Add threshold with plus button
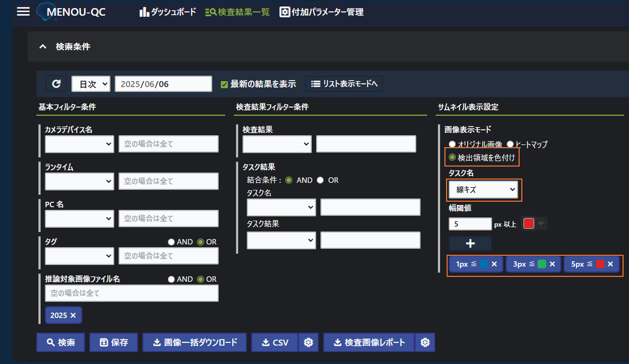This screenshot has width=629, height=364. click(470, 243)
